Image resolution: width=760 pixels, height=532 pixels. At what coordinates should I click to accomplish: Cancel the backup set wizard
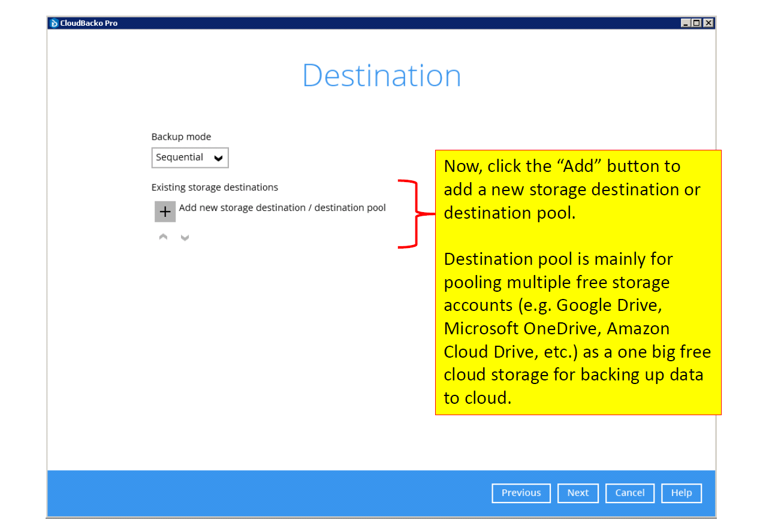629,493
